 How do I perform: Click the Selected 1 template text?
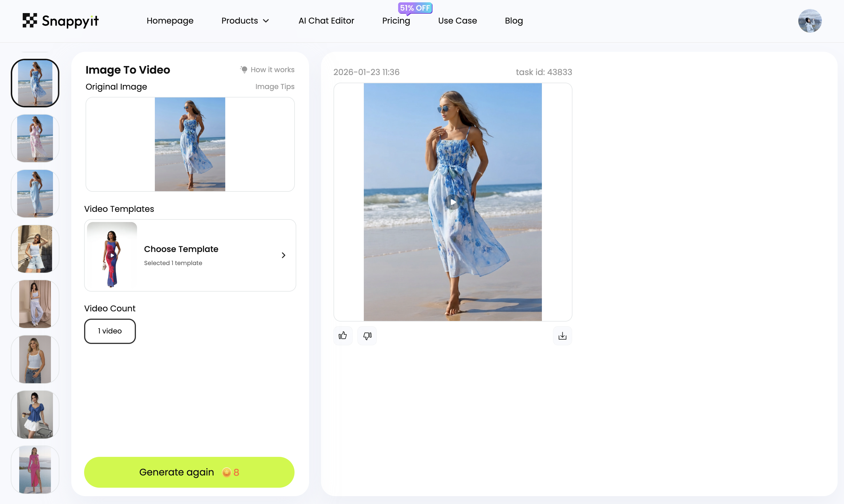coord(173,263)
